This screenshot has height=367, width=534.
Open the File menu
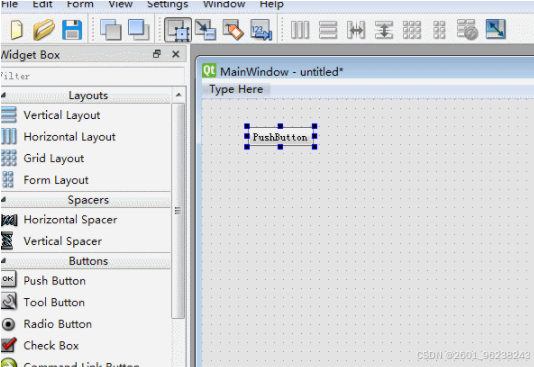9,4
